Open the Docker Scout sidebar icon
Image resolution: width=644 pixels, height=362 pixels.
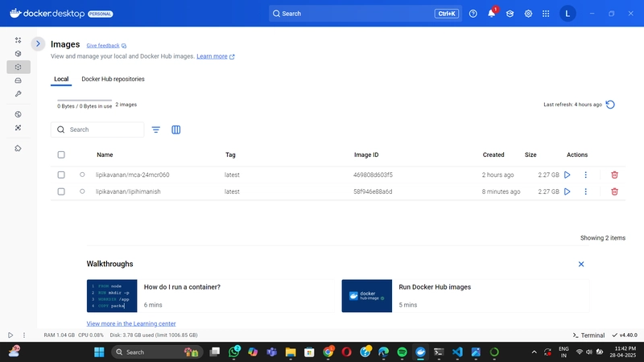click(18, 128)
